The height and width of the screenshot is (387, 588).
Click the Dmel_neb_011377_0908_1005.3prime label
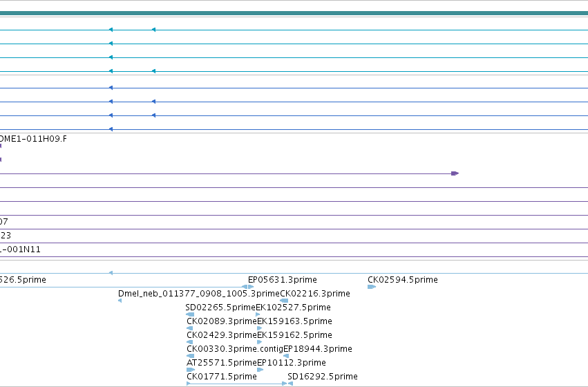199,294
